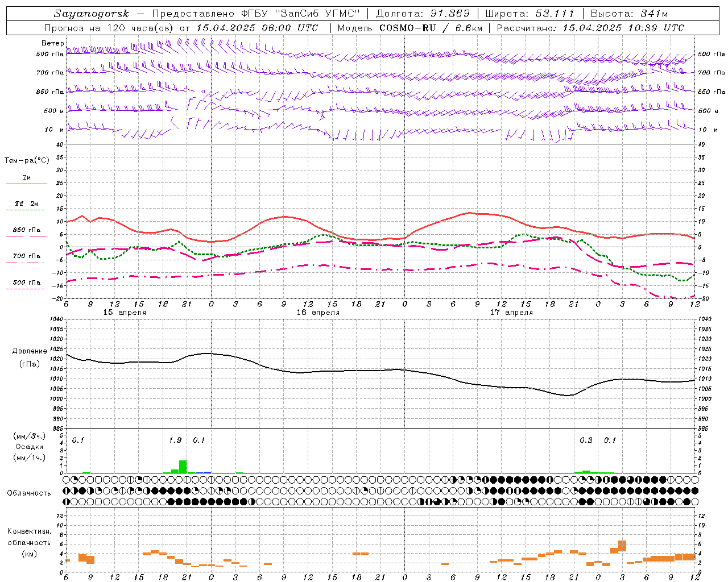Viewport: 728px width, 582px height.
Task: Click the '40' value on left temperature axis
Action: point(60,145)
